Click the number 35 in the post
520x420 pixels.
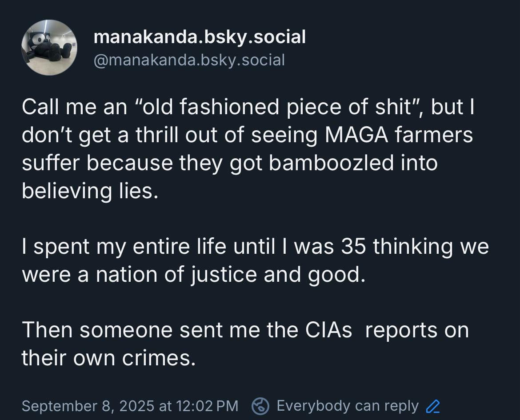click(x=353, y=247)
